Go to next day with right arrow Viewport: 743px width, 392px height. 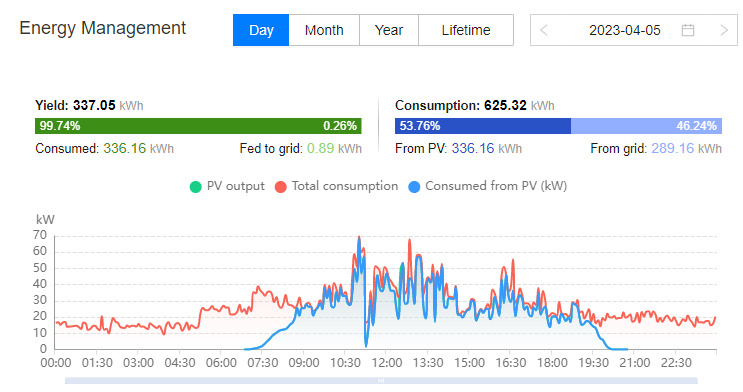pyautogui.click(x=724, y=30)
